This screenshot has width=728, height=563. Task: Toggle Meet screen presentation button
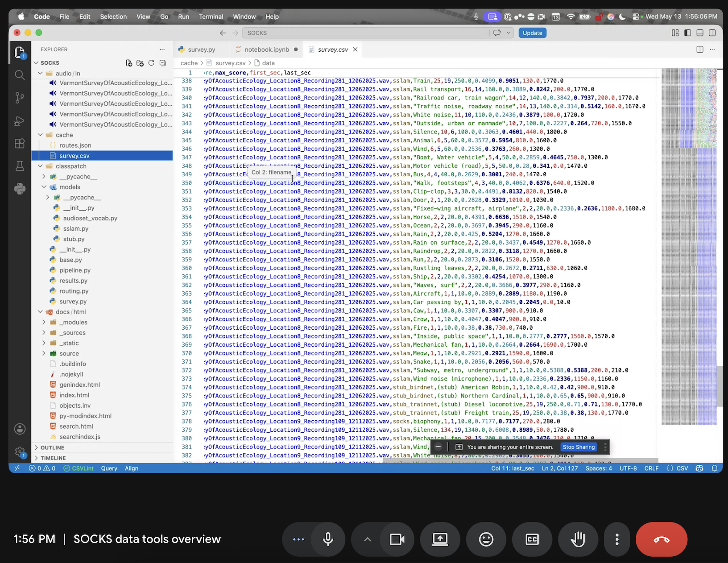coord(440,539)
